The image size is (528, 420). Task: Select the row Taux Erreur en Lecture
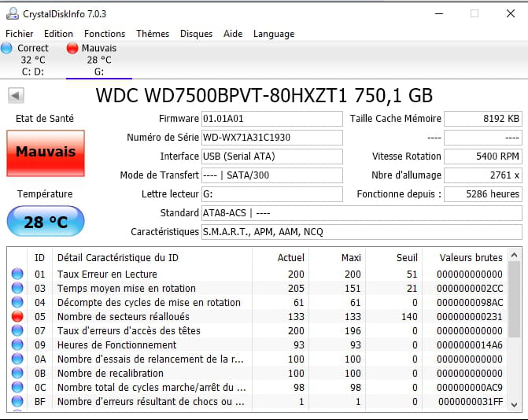pos(257,274)
